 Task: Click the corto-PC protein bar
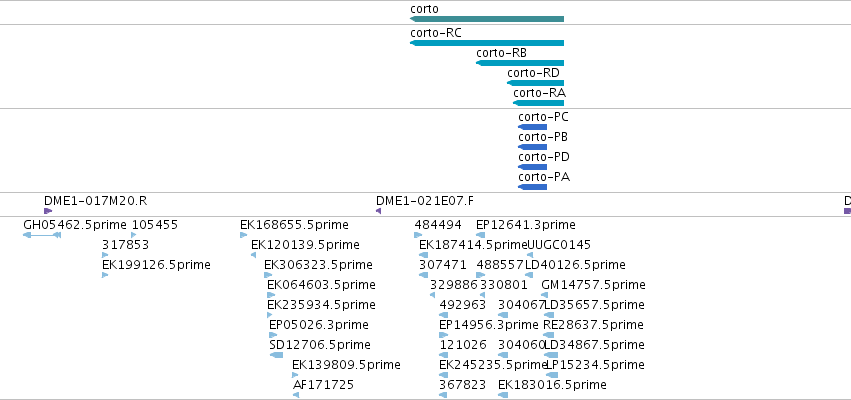(532, 127)
